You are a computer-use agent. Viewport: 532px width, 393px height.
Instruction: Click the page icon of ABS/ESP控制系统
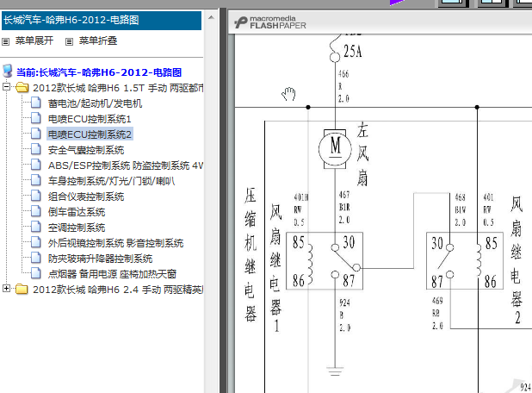coord(36,165)
